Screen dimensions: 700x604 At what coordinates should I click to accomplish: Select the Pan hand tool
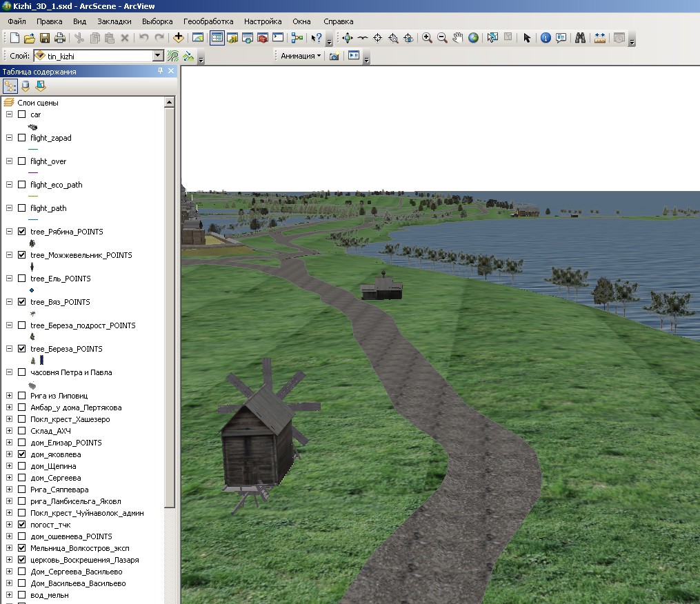tap(458, 38)
